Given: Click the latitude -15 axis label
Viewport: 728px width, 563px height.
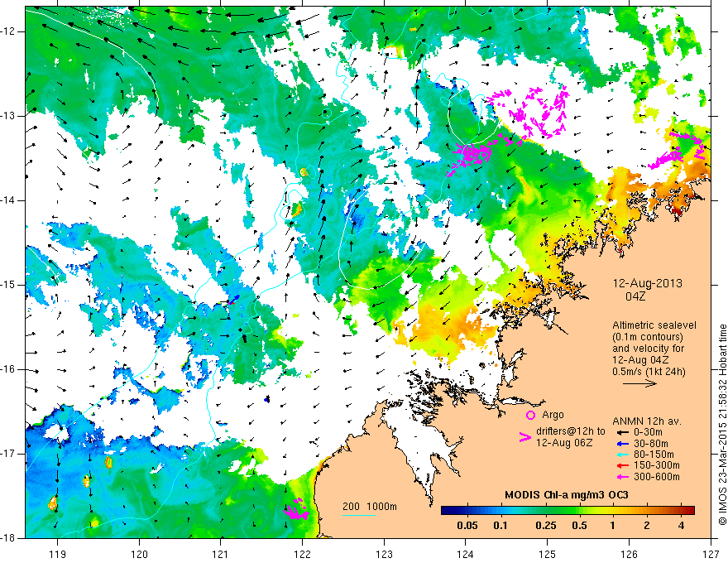Looking at the screenshot, I should point(8,285).
